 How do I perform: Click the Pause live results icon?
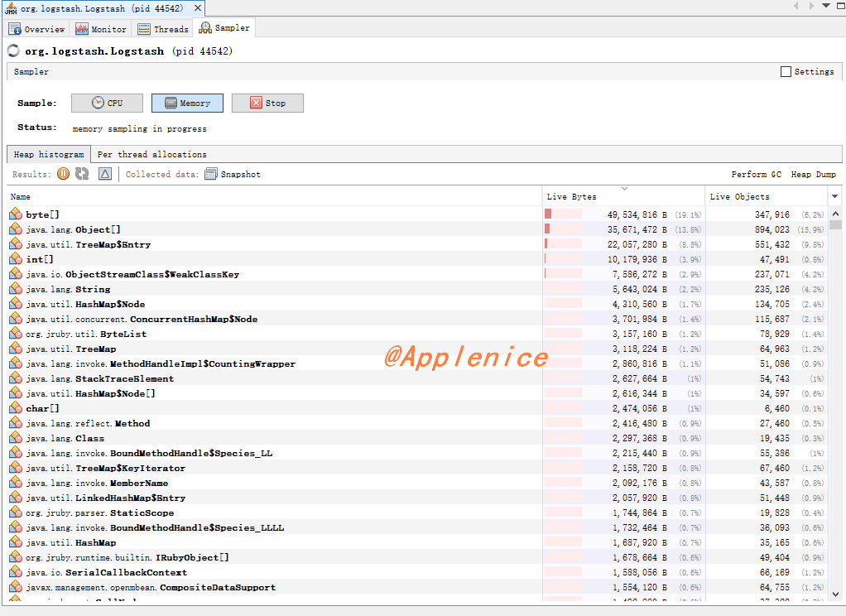[x=63, y=174]
